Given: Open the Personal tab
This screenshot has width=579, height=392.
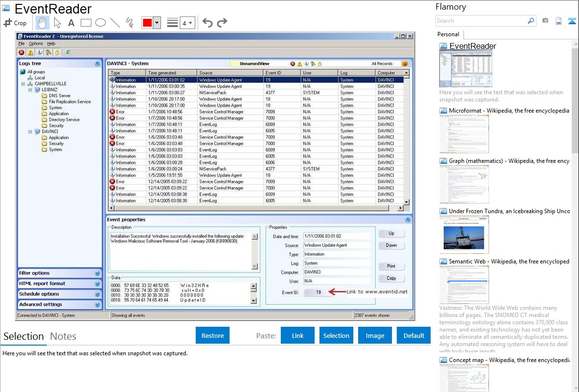Looking at the screenshot, I should (448, 34).
